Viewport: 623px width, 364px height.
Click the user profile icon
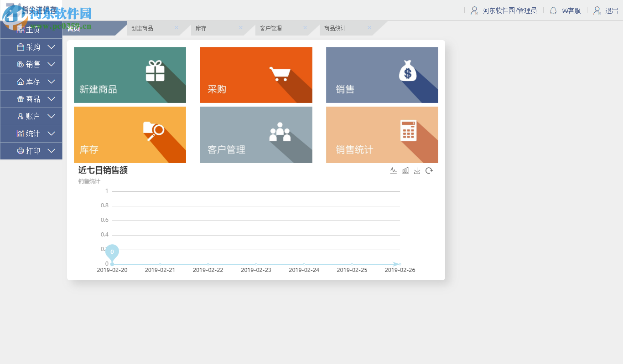[475, 10]
